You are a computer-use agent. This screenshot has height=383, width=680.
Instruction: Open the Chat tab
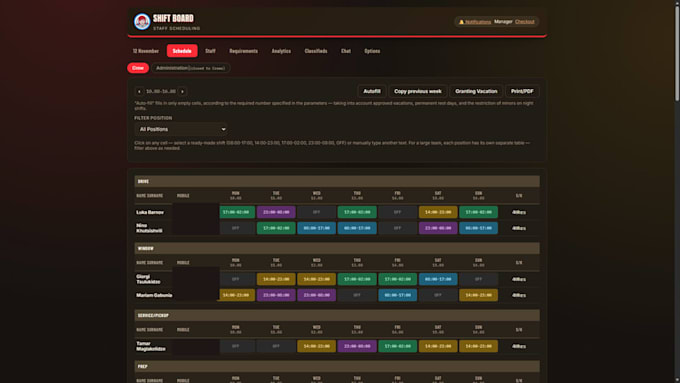coord(346,51)
